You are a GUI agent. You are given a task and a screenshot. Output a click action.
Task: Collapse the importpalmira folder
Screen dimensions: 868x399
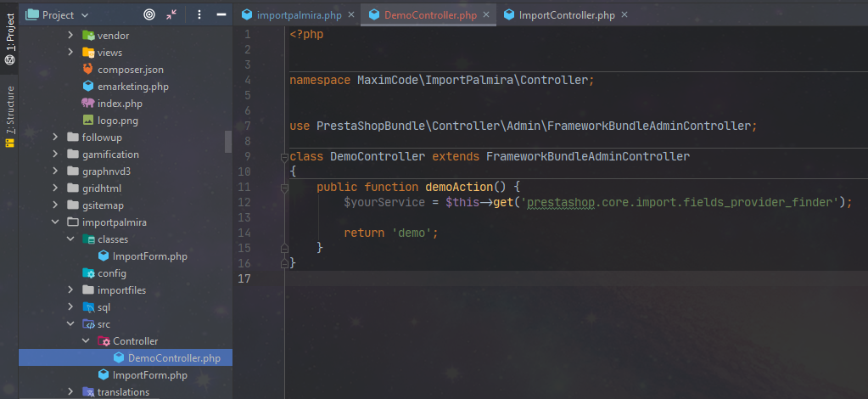(55, 222)
